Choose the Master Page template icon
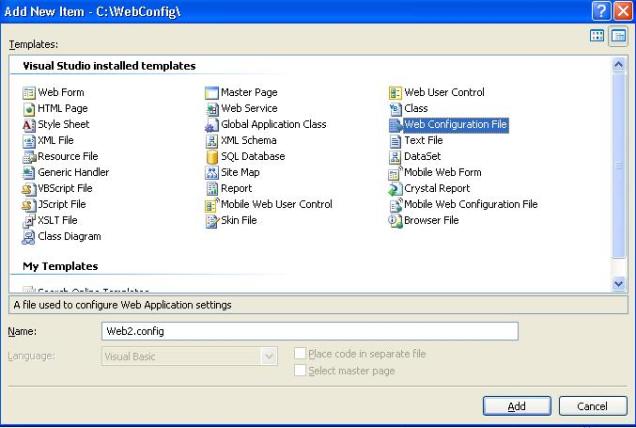 click(212, 93)
